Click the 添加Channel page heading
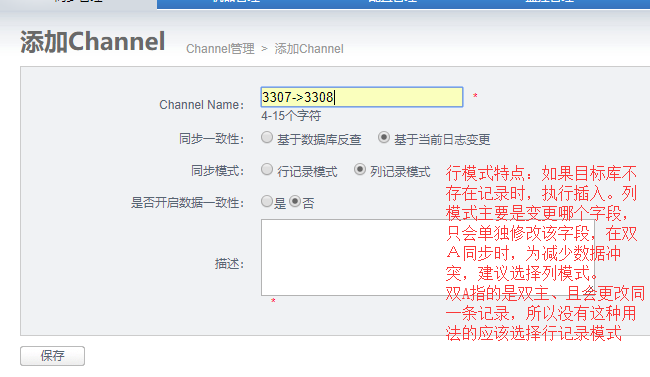This screenshot has width=650, height=377. click(x=93, y=42)
